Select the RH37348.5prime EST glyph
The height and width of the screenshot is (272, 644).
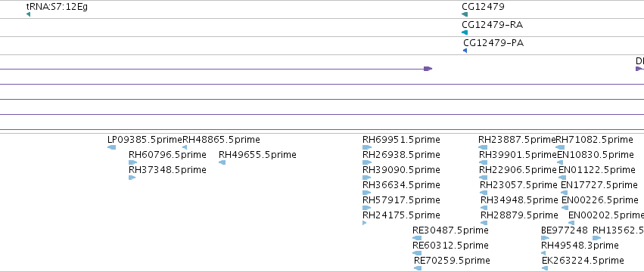click(x=132, y=178)
